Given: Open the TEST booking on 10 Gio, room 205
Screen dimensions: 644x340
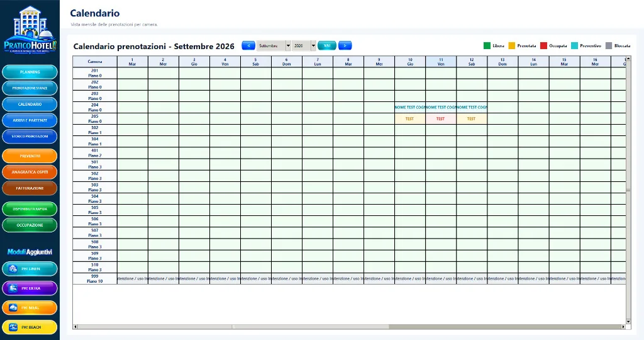Looking at the screenshot, I should point(410,119).
